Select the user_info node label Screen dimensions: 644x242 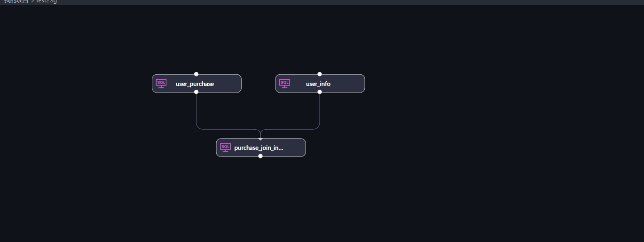coord(318,84)
